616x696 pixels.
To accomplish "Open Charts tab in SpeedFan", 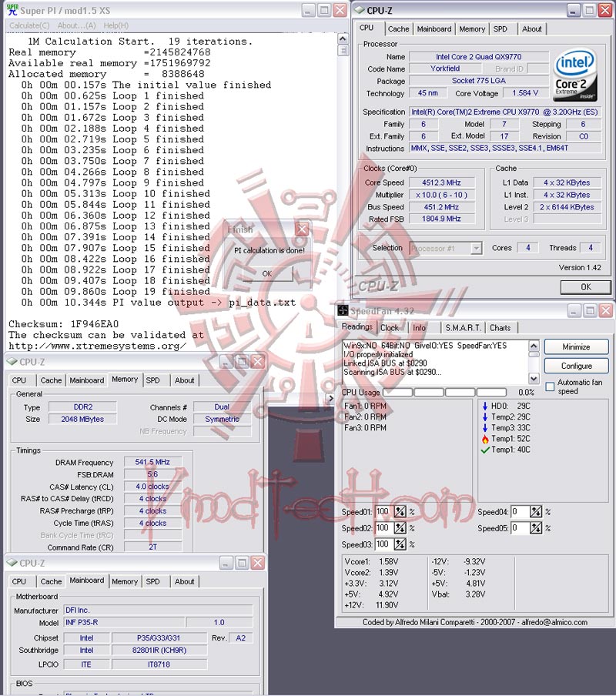I will (500, 327).
